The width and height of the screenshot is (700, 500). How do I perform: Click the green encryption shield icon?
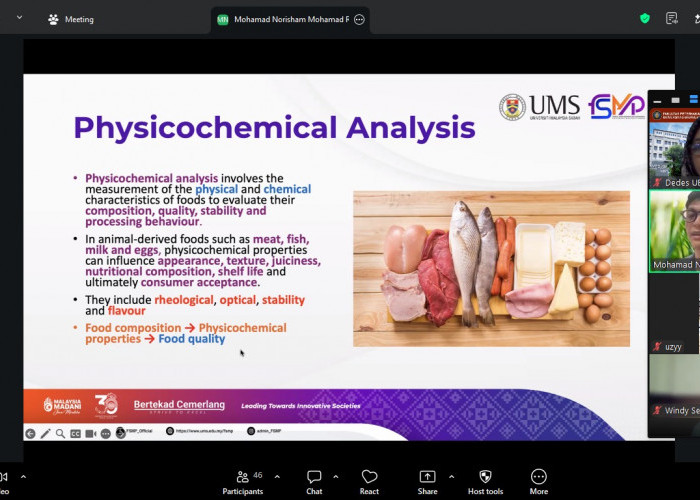pyautogui.click(x=645, y=18)
